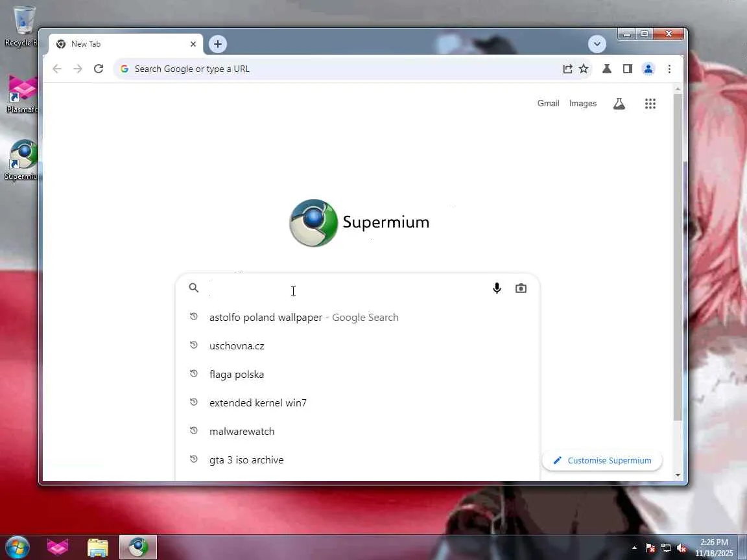The width and height of the screenshot is (747, 560).
Task: Click the magnifier icon in the search box
Action: (193, 288)
